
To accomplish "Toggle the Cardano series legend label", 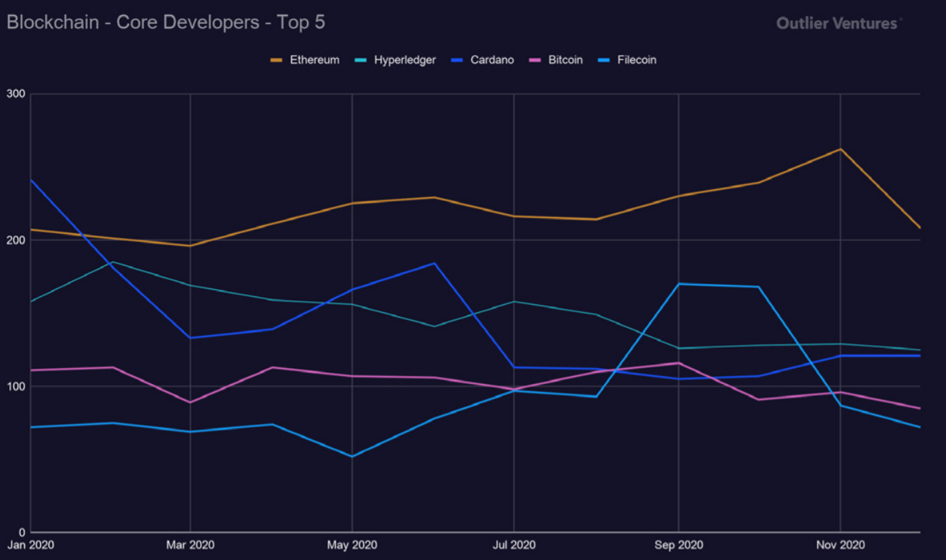I will coord(492,60).
